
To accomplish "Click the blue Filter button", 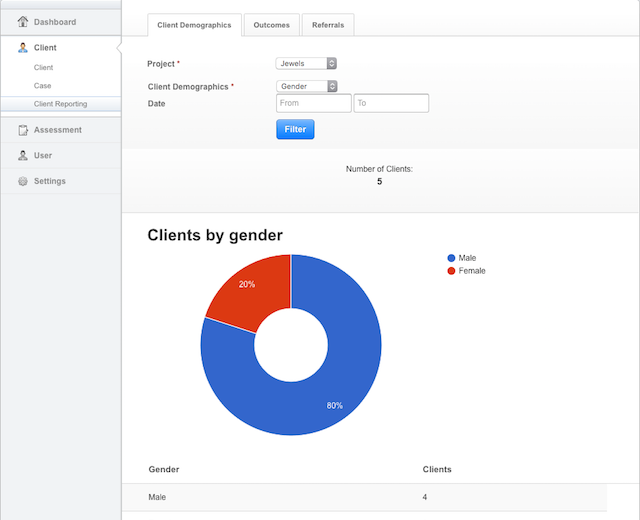I will pos(295,129).
